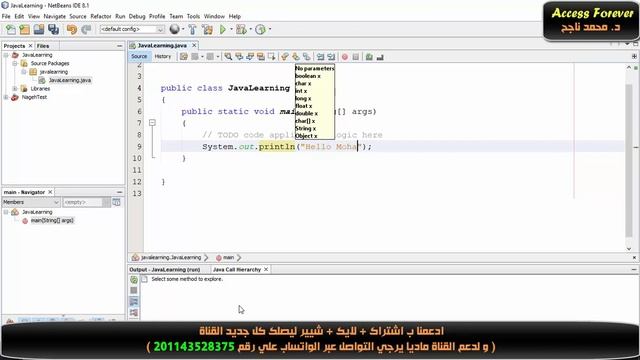Collapse the JavaLearning project node
The height and width of the screenshot is (360, 640).
[6, 55]
